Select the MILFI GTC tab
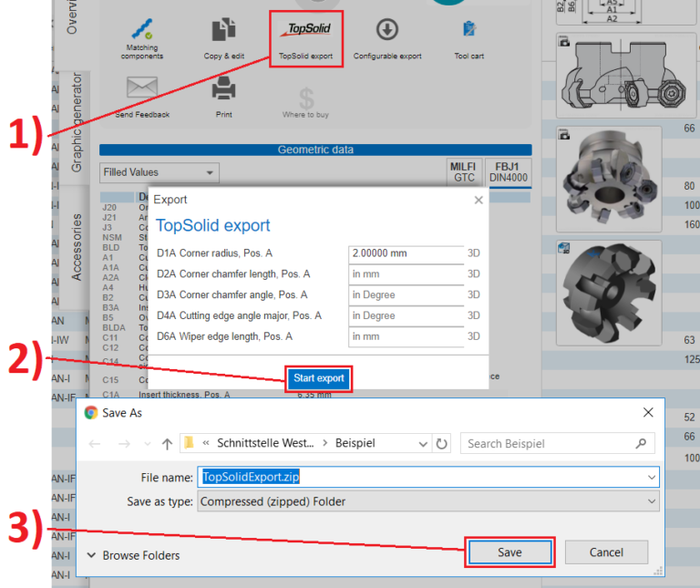 tap(464, 172)
